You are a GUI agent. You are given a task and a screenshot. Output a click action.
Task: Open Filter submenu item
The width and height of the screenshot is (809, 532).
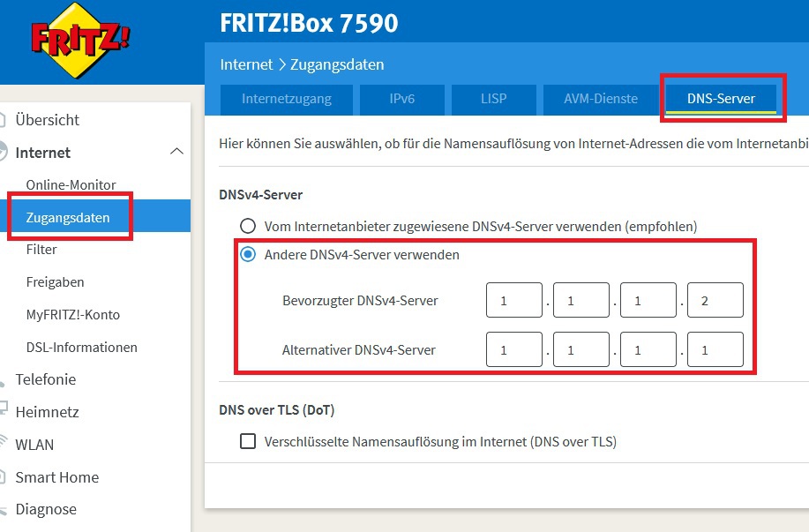pos(41,249)
